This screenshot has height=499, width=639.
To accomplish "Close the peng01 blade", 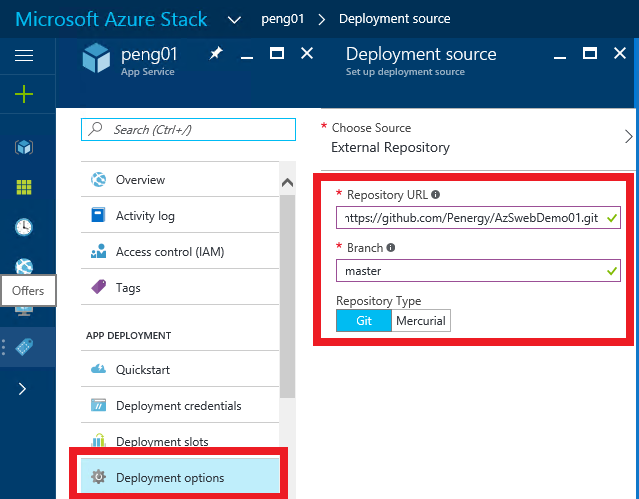I will pyautogui.click(x=307, y=53).
